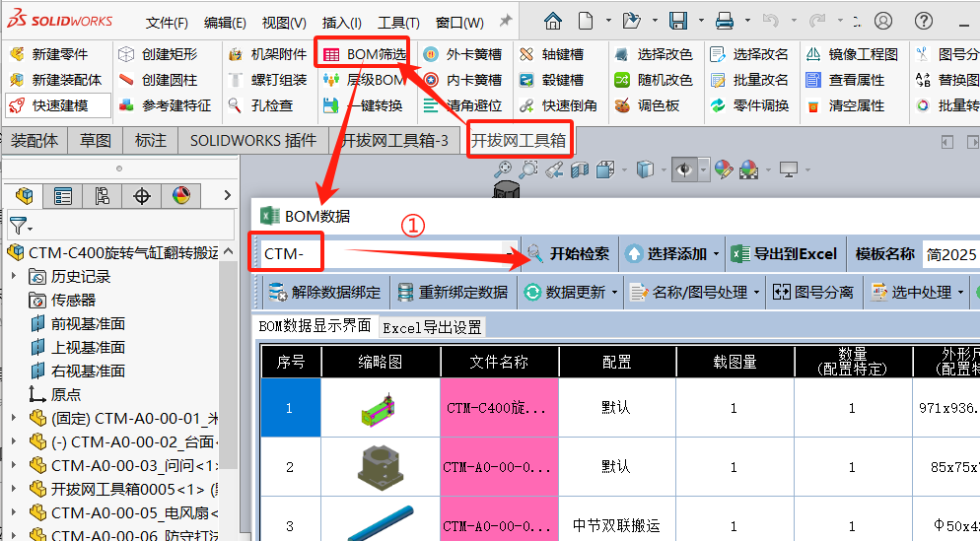
Task: Open the BOM筛选 tool
Action: (x=365, y=54)
